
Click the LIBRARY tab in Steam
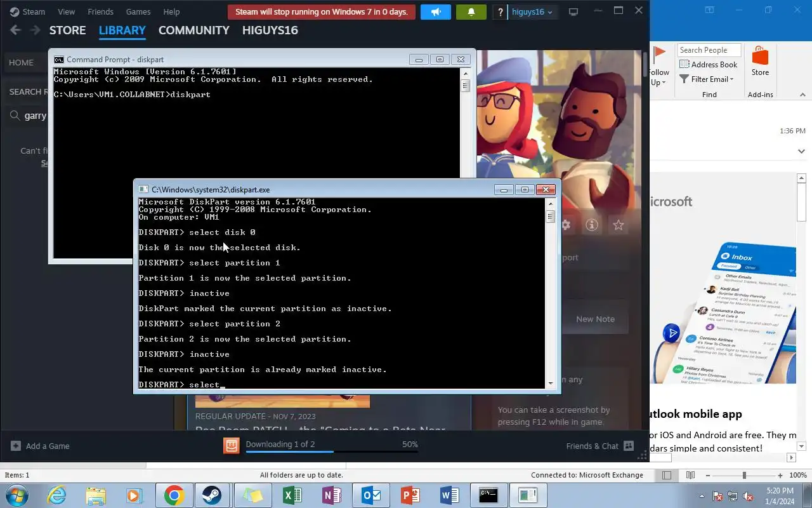point(122,30)
